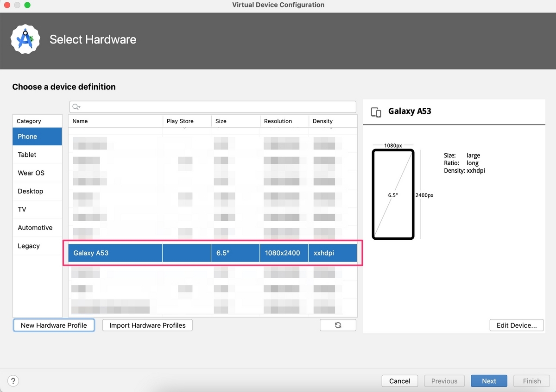
Task: Click the Category header label
Action: coord(29,121)
